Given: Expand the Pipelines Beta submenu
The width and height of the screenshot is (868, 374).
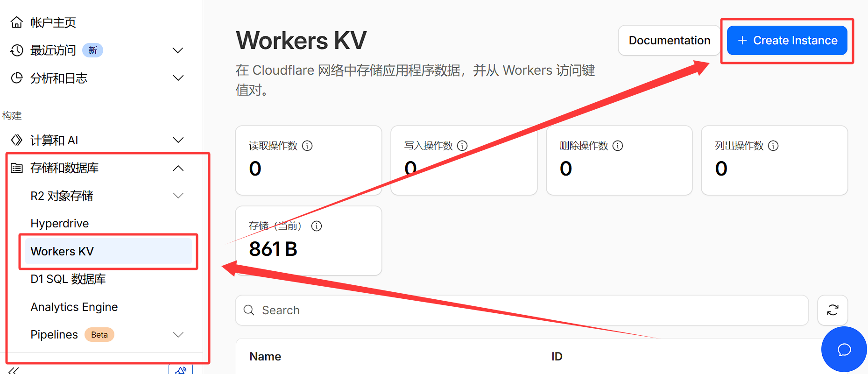Looking at the screenshot, I should coord(178,335).
